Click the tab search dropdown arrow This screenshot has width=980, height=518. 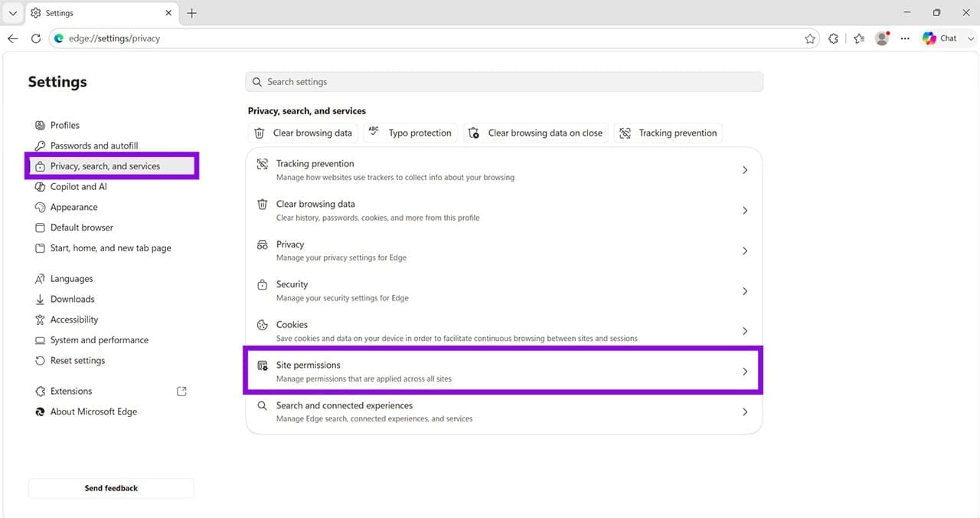click(12, 13)
